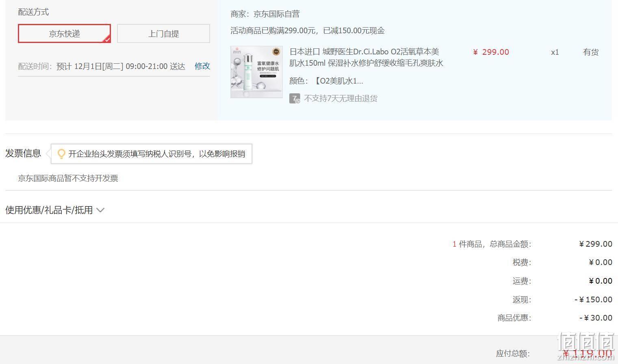This screenshot has width=618, height=364.
Task: Open the Dr.Ci.Labo product thumbnail
Action: click(x=256, y=72)
